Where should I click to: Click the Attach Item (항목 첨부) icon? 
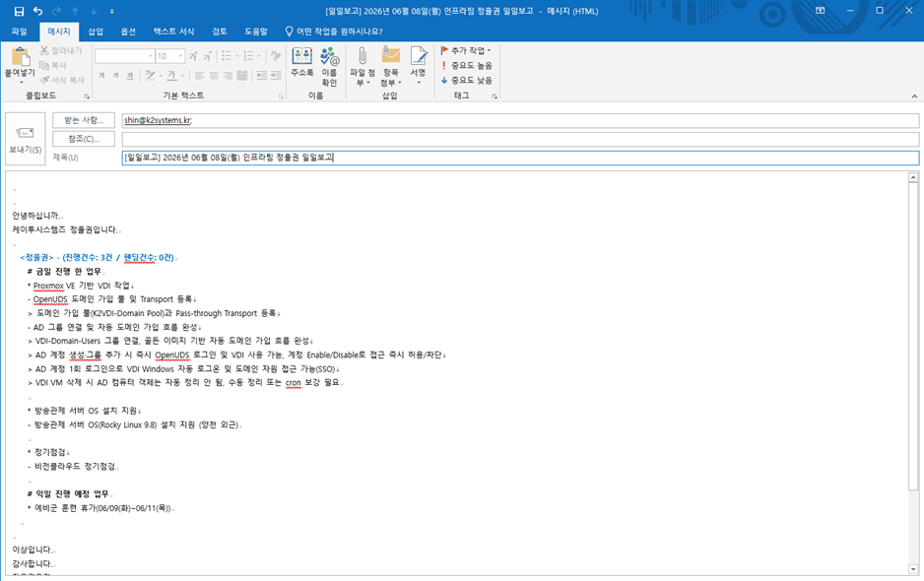point(391,67)
